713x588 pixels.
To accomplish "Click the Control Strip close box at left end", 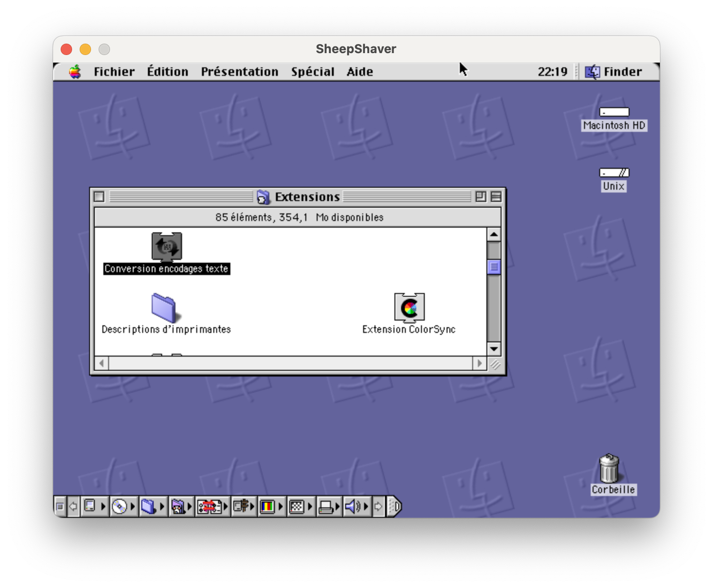I will click(x=60, y=506).
